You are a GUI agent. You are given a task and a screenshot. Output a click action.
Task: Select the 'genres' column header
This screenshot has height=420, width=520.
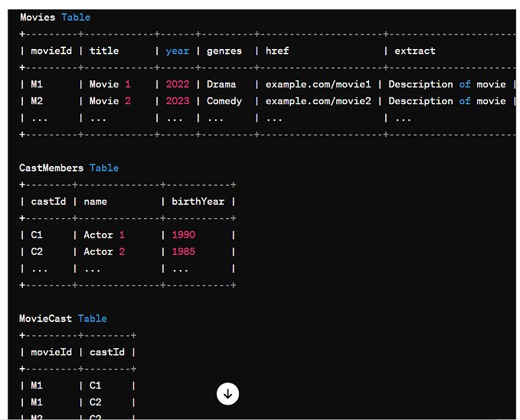pyautogui.click(x=224, y=51)
